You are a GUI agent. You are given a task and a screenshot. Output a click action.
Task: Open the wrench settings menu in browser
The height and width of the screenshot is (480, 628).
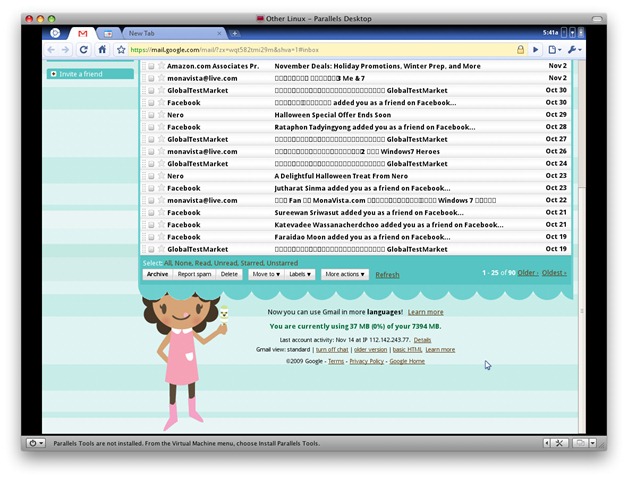click(x=574, y=49)
